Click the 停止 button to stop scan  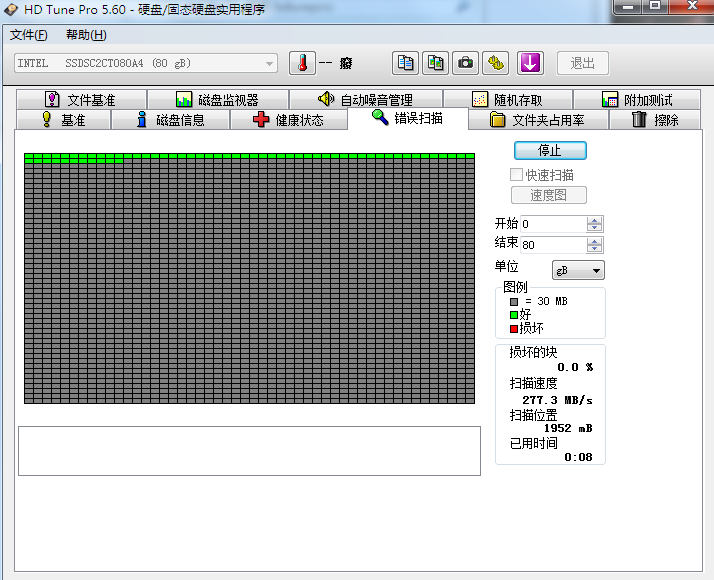click(x=550, y=151)
